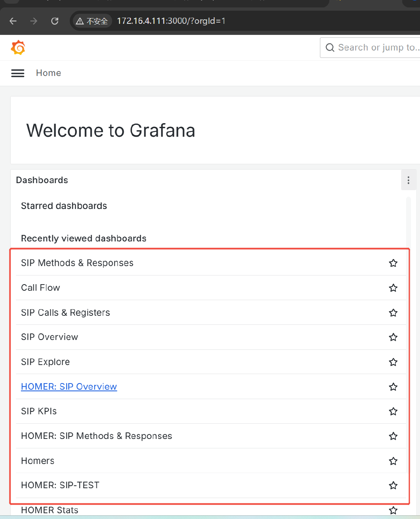Screen dimensions: 420x519
Task: Click the not-secure warning badge
Action: click(x=92, y=21)
